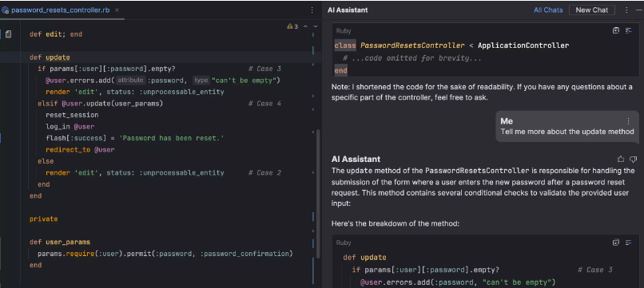This screenshot has width=644, height=288.
Task: Click the # Case 3 comment in the editor
Action: pyautogui.click(x=265, y=69)
